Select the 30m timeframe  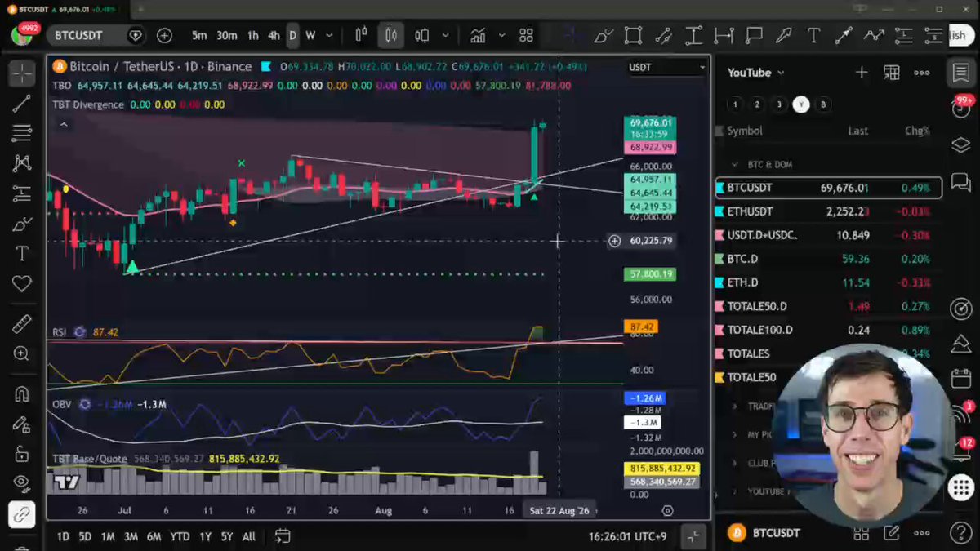tap(226, 36)
